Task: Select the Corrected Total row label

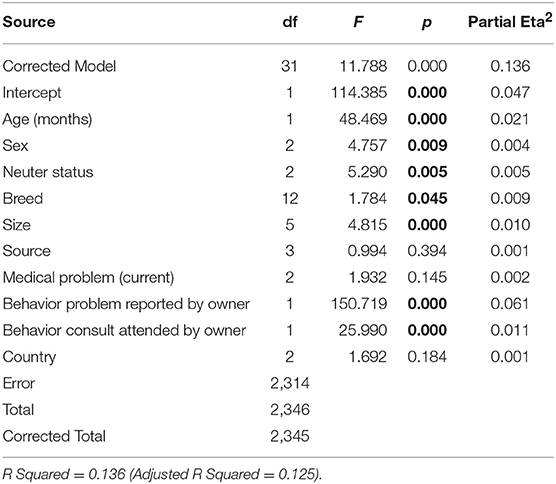Action: click(x=54, y=436)
